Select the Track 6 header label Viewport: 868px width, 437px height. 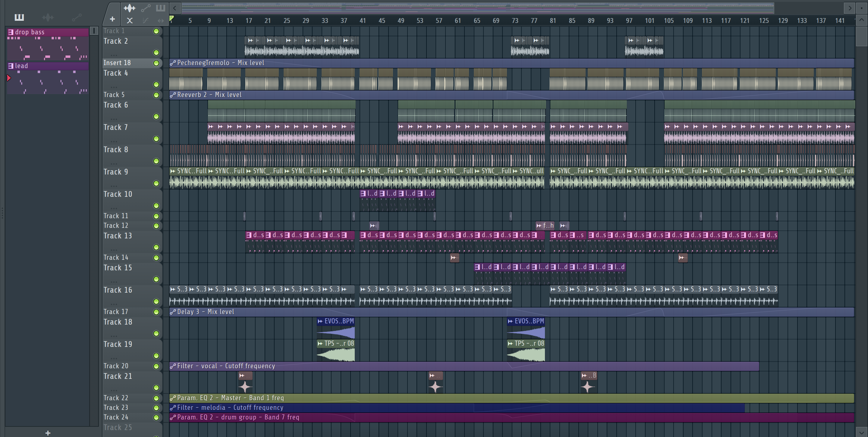[115, 105]
